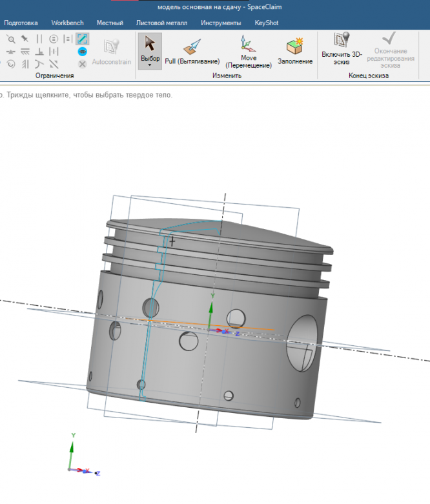Toggle the highlighted constraint status button
Viewport: 430px width, 504px height.
click(83, 39)
